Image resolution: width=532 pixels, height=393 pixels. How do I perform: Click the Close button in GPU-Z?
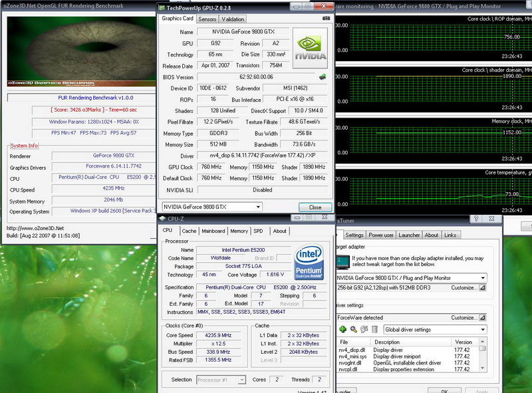pos(315,207)
